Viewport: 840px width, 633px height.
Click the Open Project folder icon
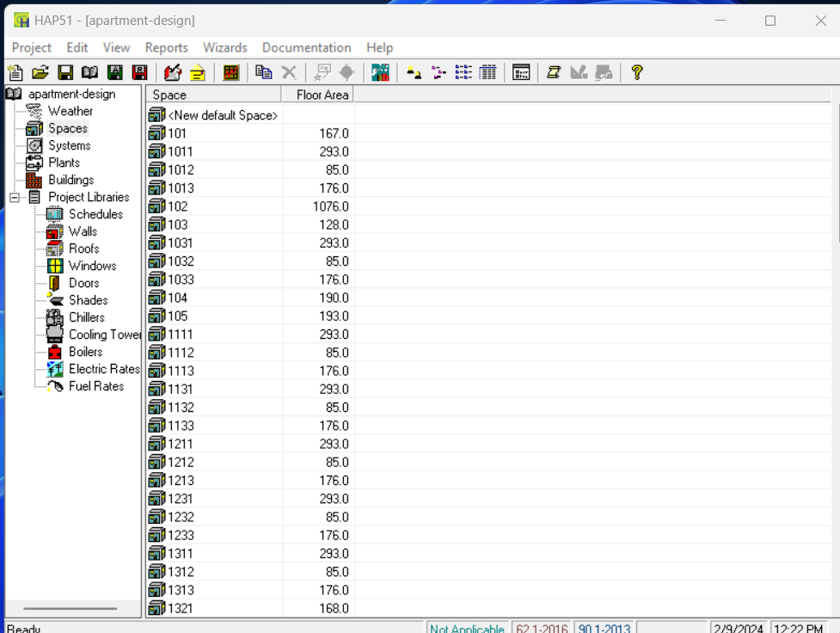point(40,73)
